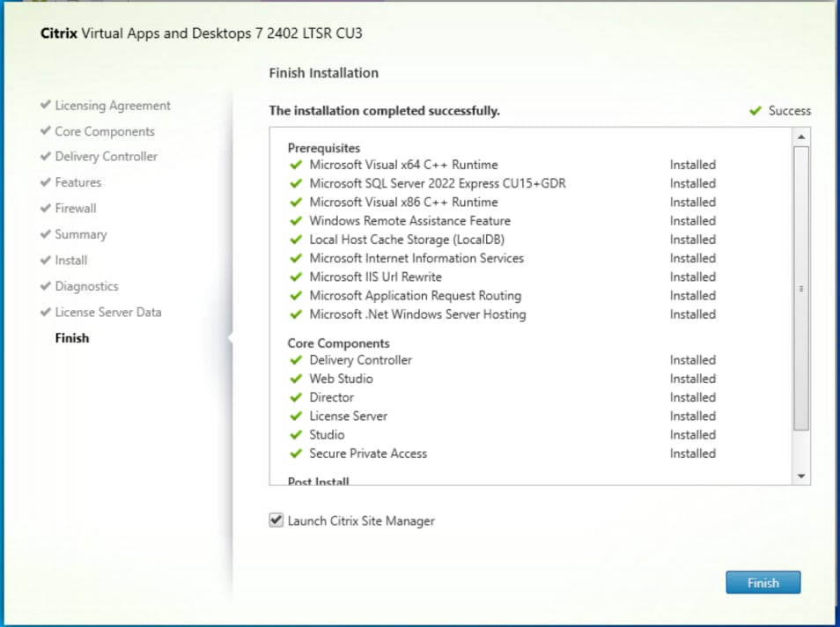This screenshot has width=840, height=627.
Task: Select Install step in sidebar
Action: pos(70,260)
